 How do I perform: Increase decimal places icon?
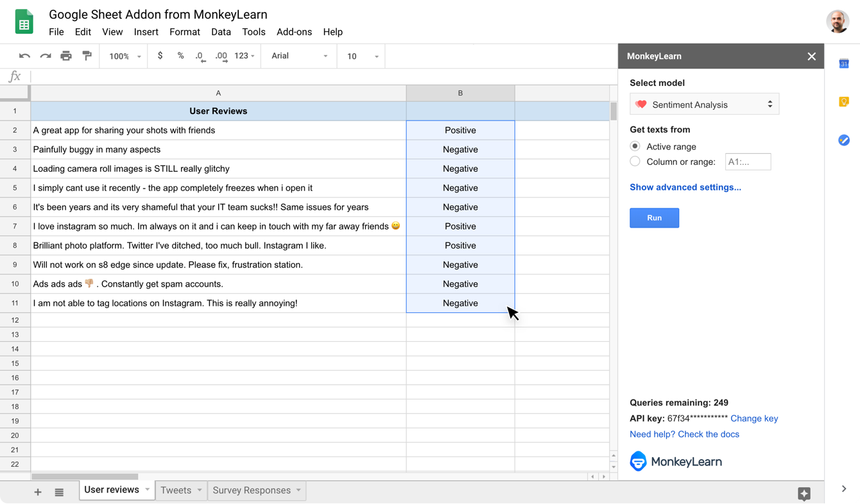coord(221,56)
